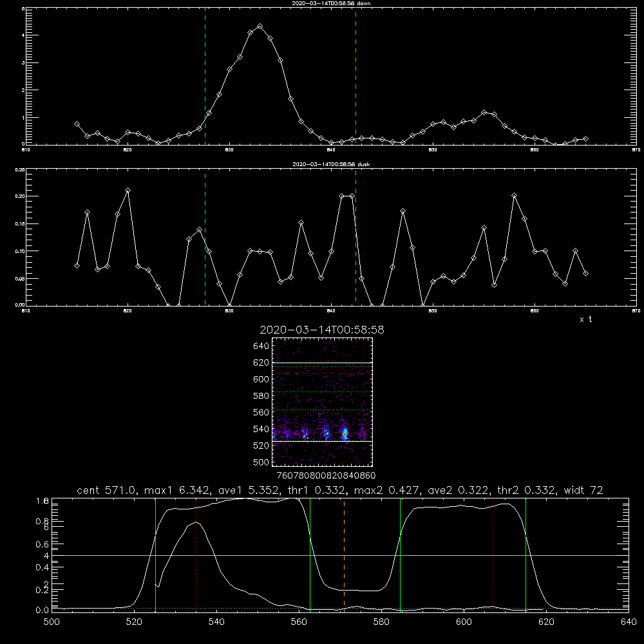
Task: Click the fourth solid green line near 615
Action: (x=526, y=555)
